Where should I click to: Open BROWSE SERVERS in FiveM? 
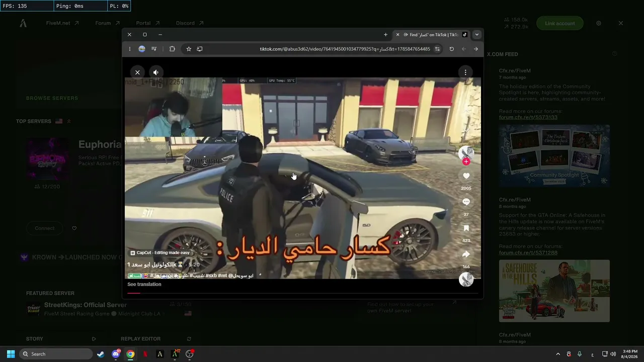pyautogui.click(x=52, y=98)
